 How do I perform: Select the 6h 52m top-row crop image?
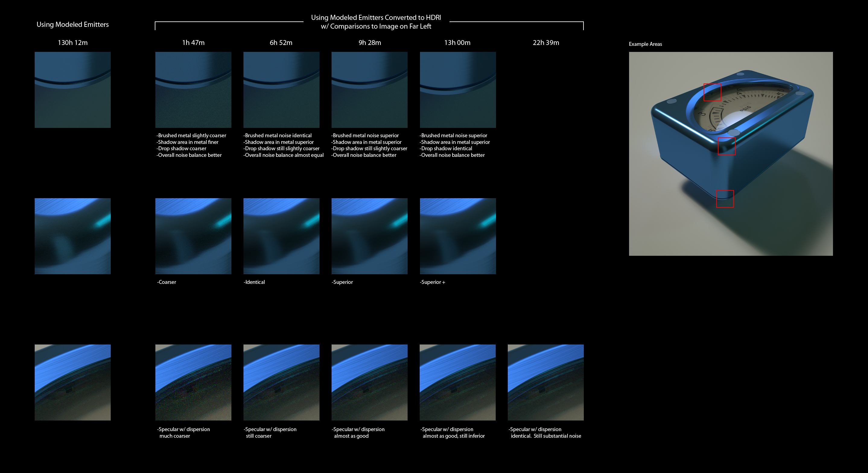click(281, 90)
